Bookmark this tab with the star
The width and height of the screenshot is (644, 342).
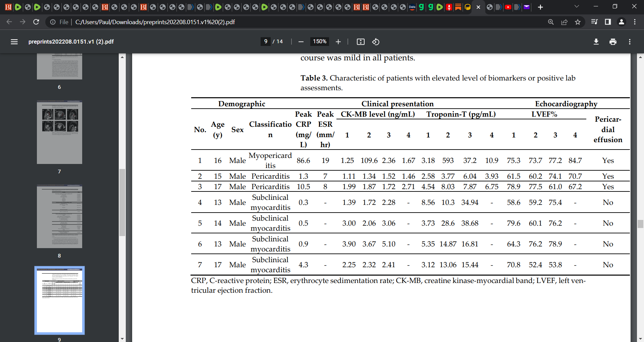(578, 22)
